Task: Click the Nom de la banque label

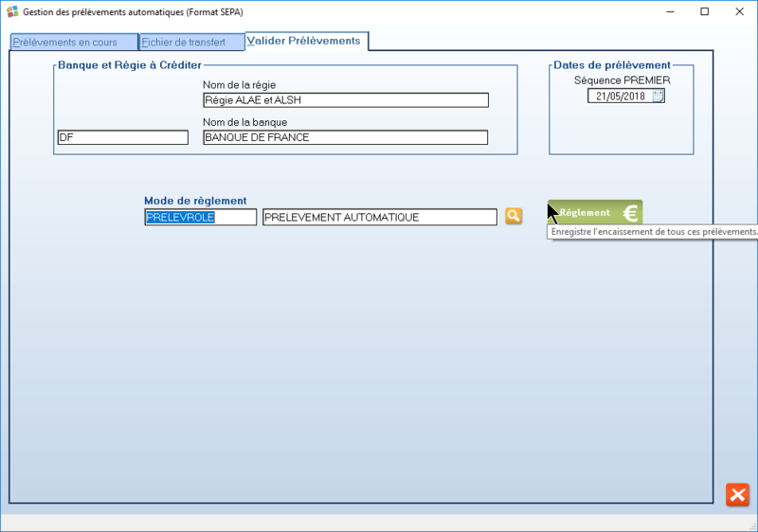Action: coord(245,122)
